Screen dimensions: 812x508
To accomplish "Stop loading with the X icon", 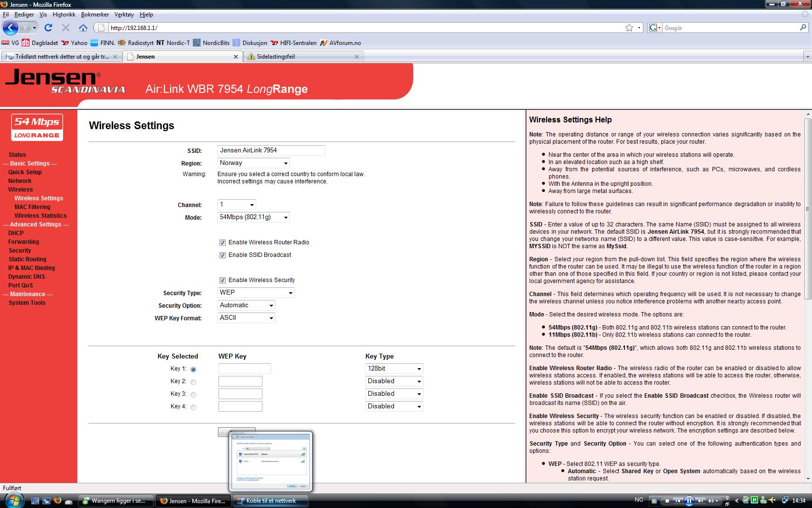I will pyautogui.click(x=66, y=28).
